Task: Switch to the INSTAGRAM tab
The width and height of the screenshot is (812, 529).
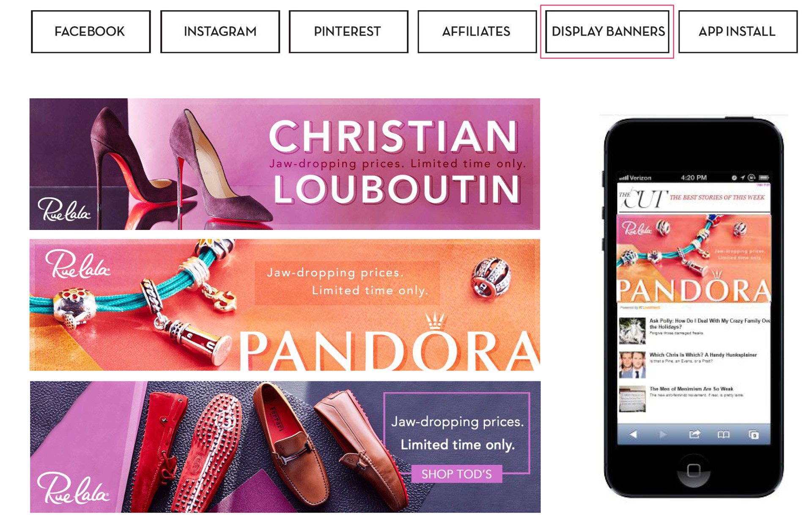Action: pyautogui.click(x=220, y=32)
